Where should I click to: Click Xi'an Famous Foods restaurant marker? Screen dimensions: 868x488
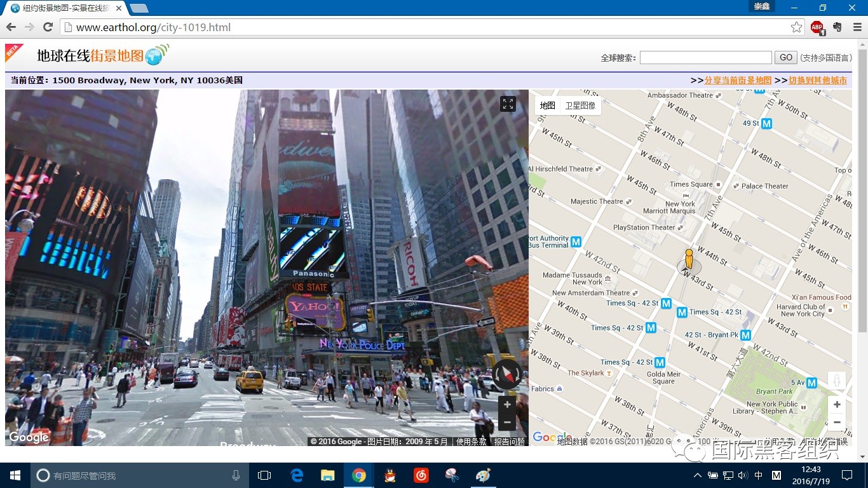[x=845, y=306]
